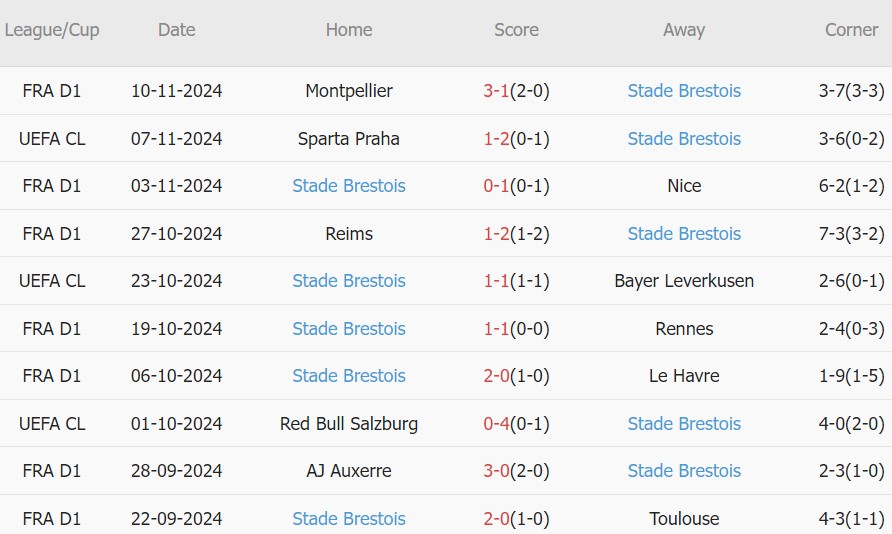Click Stade Brestois link in AJ Auxerre row
The image size is (892, 534).
pos(684,471)
